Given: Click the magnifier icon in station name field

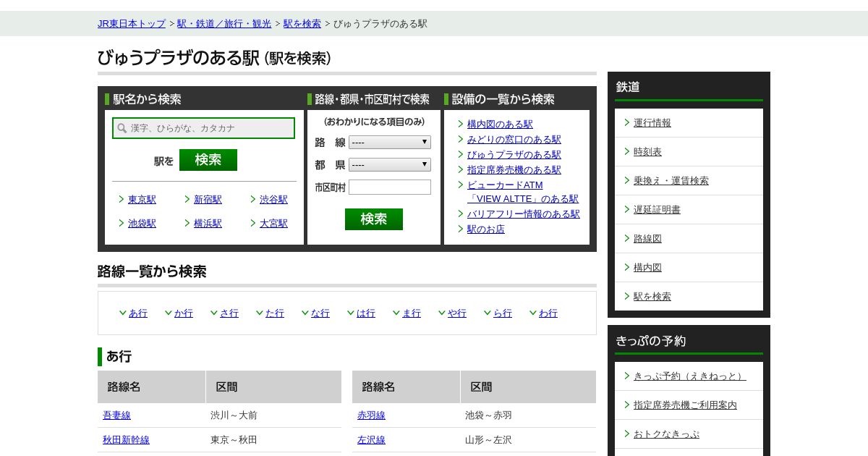Looking at the screenshot, I should click(x=122, y=128).
